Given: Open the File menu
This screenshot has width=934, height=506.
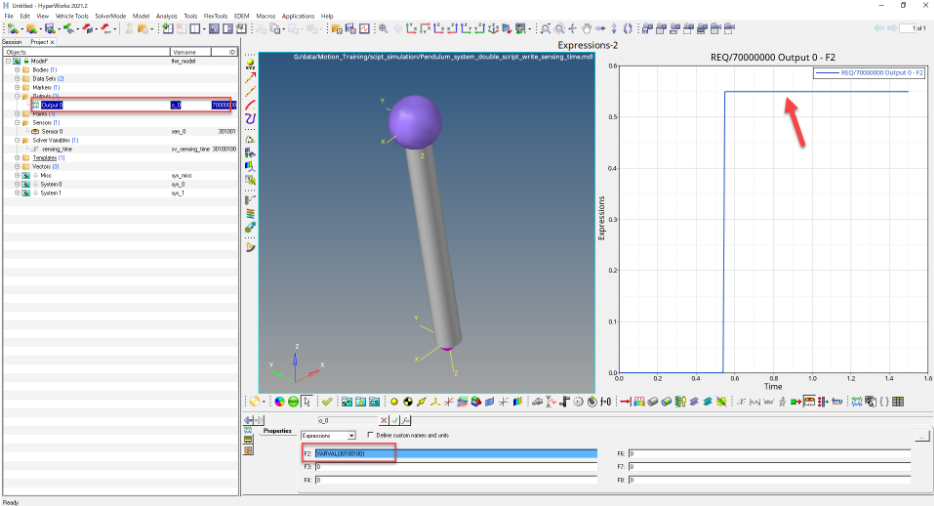Looking at the screenshot, I should (9, 16).
